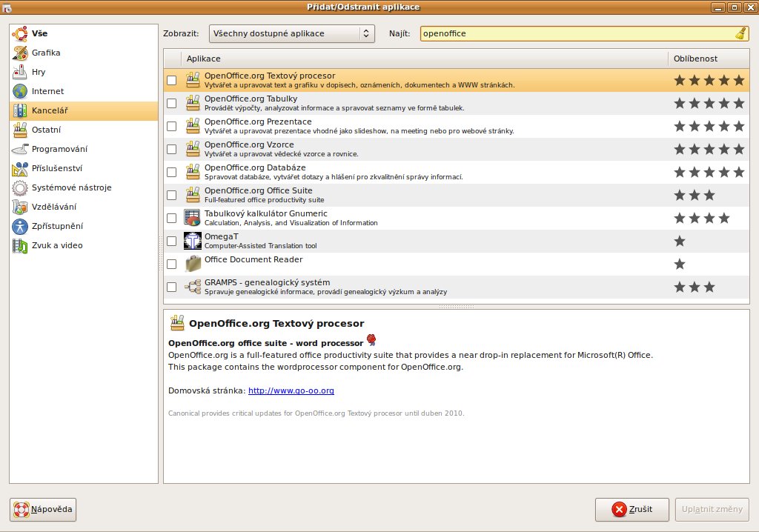Check the OpenOffice.org Prezentace checkbox
Image resolution: width=759 pixels, height=532 pixels.
coord(172,127)
